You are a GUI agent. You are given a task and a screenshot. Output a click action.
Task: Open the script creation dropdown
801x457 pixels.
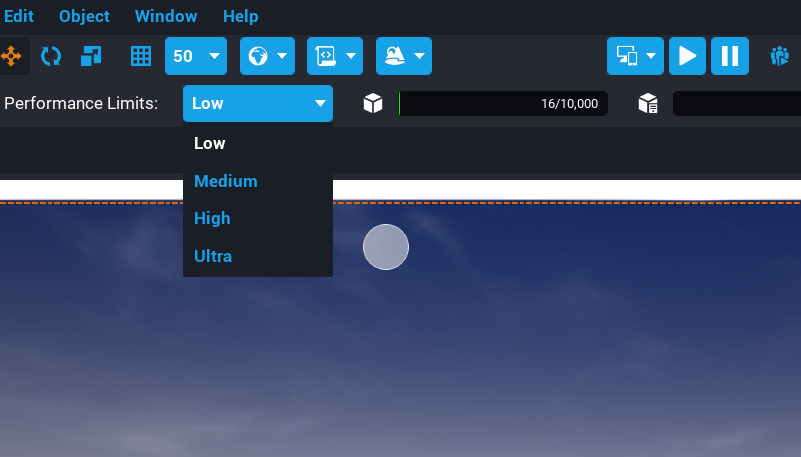click(334, 56)
